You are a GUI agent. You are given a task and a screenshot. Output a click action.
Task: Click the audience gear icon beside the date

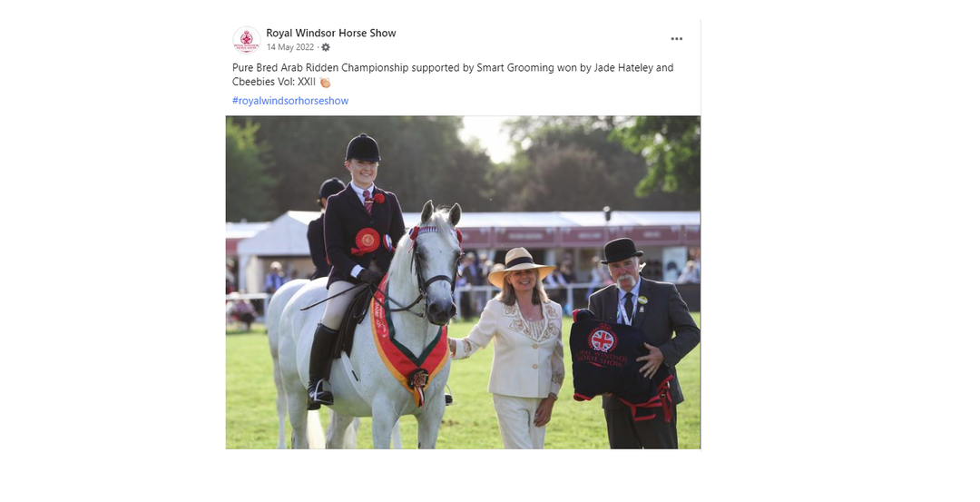tap(326, 47)
